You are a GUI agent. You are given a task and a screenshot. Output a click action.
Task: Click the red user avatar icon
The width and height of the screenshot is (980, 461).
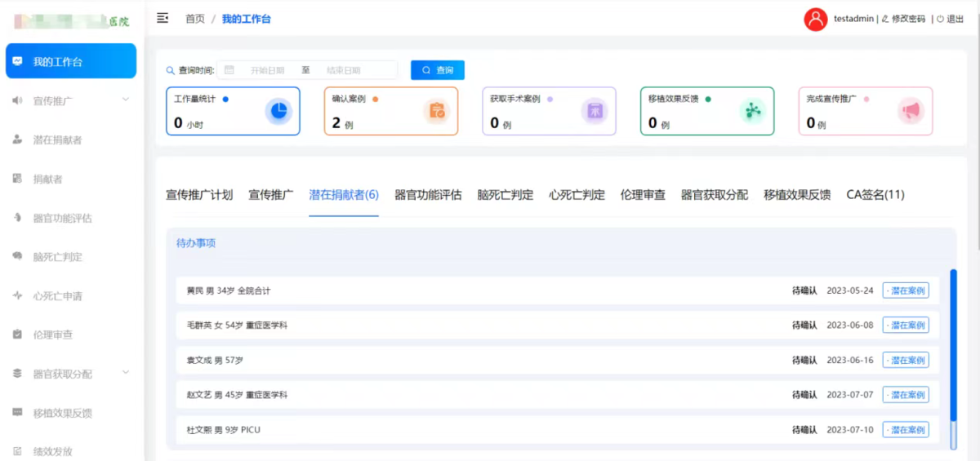coord(815,19)
